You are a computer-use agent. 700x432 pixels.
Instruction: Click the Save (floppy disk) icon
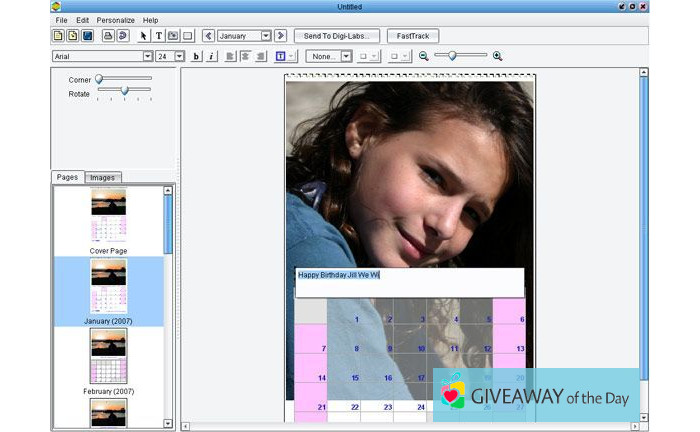[x=88, y=36]
